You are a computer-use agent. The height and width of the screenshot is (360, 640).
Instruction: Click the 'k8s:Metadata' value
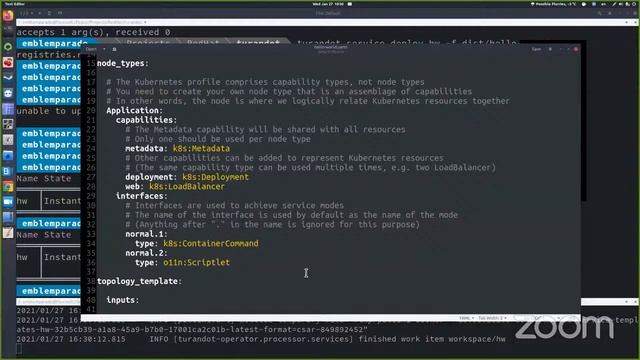tap(201, 149)
